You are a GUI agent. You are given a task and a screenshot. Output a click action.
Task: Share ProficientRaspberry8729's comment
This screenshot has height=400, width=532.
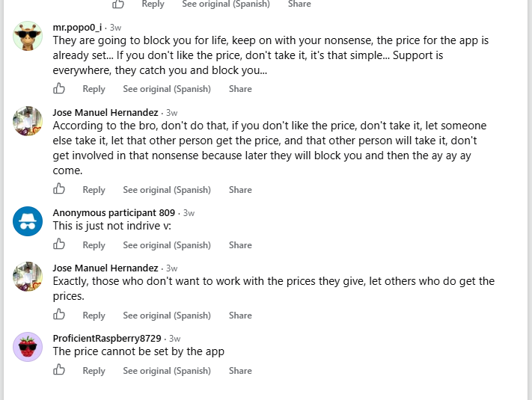[240, 371]
